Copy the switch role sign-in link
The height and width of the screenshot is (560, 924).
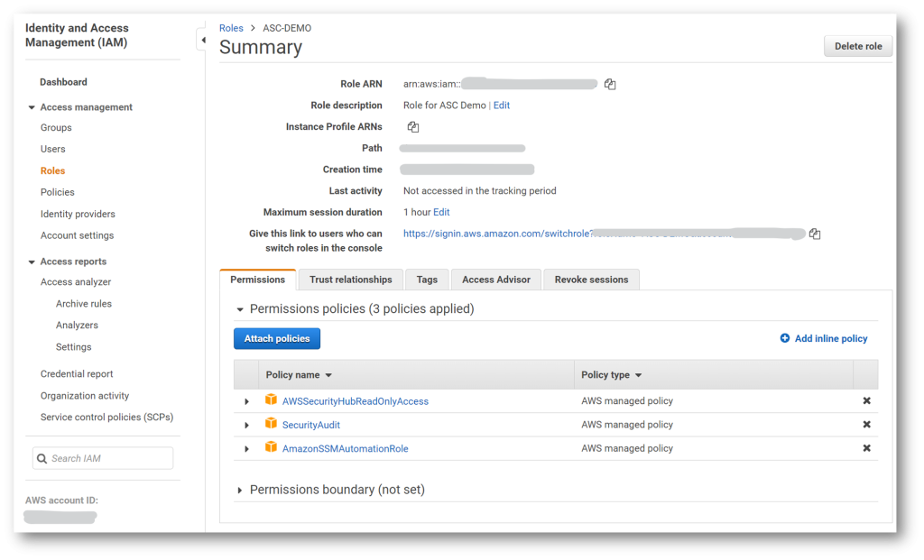pyautogui.click(x=815, y=234)
